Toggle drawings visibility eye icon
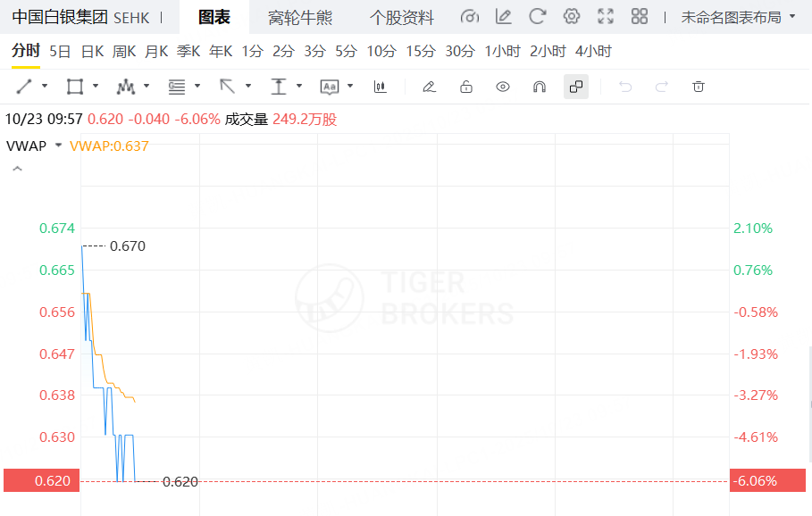Image resolution: width=812 pixels, height=516 pixels. click(x=503, y=87)
